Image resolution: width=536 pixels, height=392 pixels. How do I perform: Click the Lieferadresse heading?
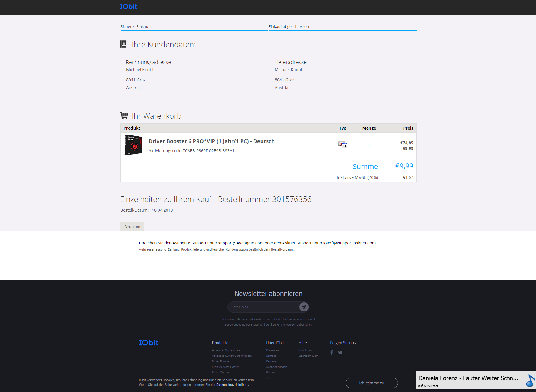point(291,62)
